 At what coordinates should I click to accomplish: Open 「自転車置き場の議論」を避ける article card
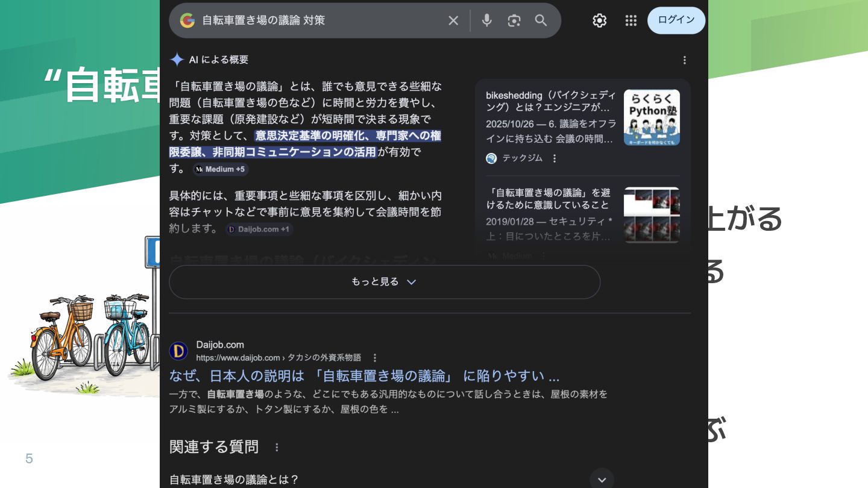549,199
